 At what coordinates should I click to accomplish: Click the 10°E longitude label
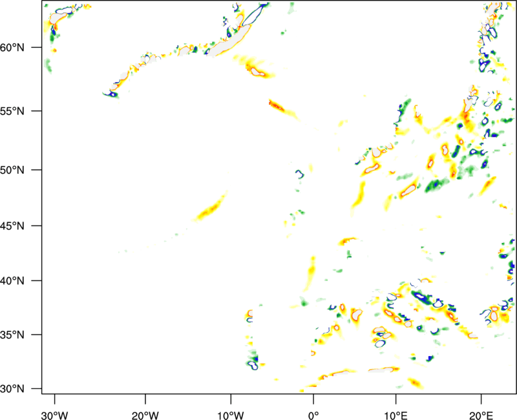click(x=396, y=415)
